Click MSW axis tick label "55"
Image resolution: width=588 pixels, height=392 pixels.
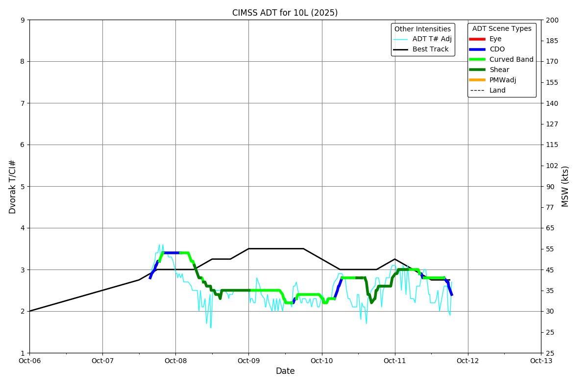550,249
